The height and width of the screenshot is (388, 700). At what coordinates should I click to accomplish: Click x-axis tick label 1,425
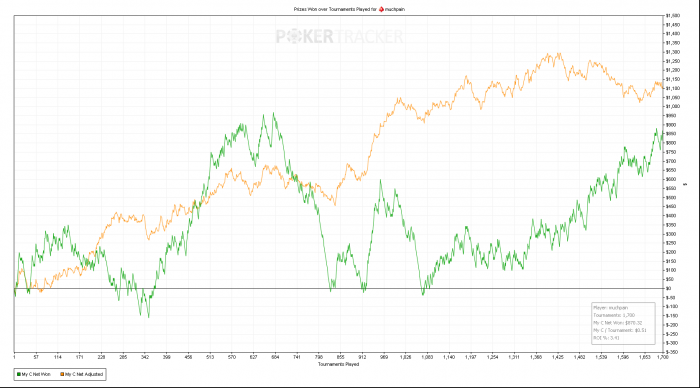pos(558,357)
